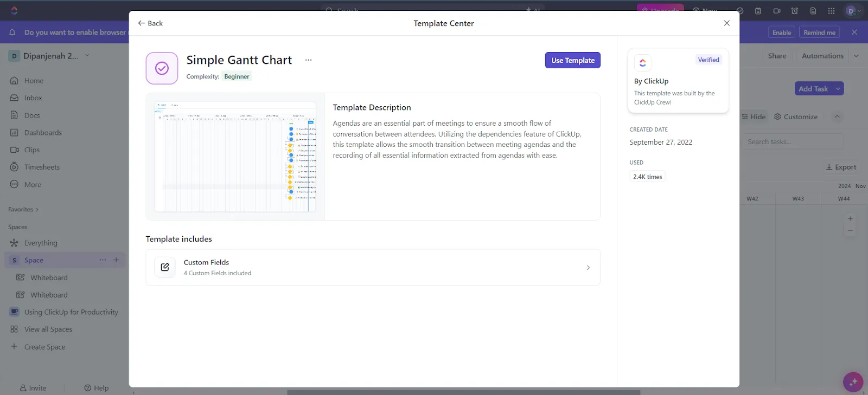The width and height of the screenshot is (868, 395).
Task: Open the ellipsis menu beside Simple Gantt Chart
Action: (309, 60)
